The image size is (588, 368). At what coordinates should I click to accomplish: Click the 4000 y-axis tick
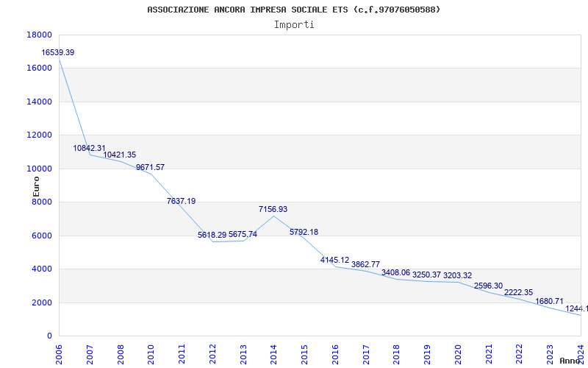click(42, 269)
